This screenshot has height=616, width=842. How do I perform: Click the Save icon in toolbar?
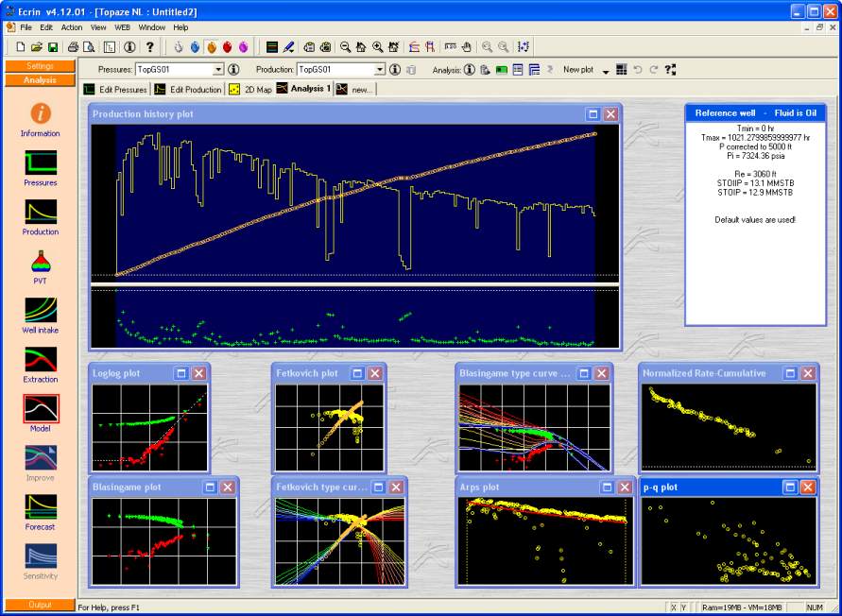point(52,47)
